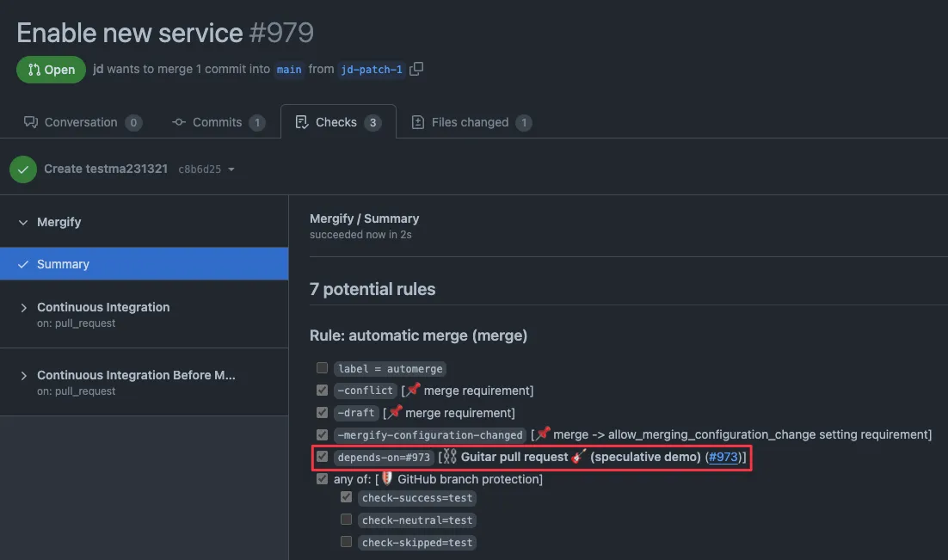Switch to the Files changed tab

click(471, 121)
